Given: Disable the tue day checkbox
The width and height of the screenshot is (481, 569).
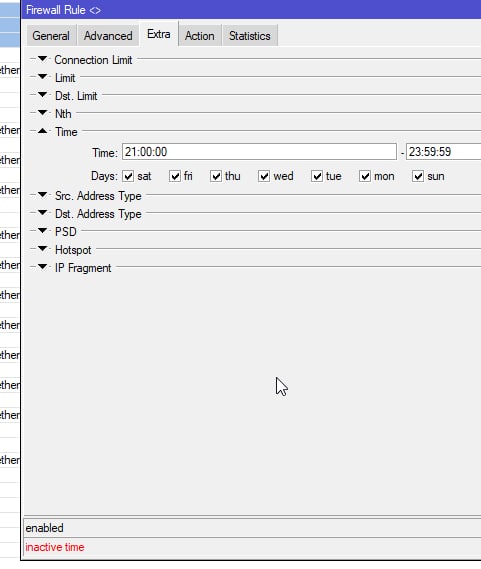Looking at the screenshot, I should [317, 176].
